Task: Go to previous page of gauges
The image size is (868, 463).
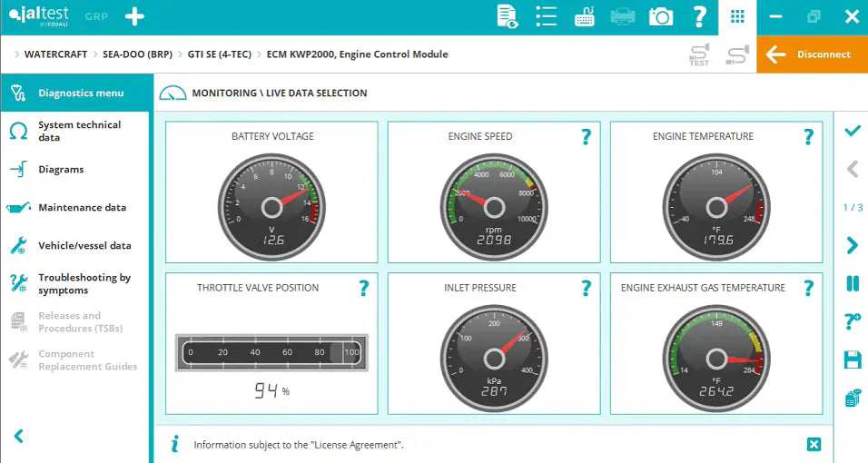Action: pos(853,169)
